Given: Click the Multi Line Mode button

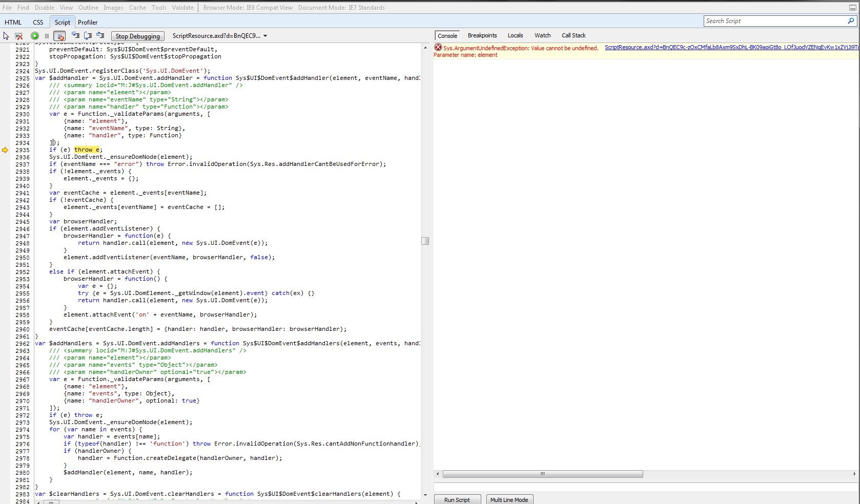Looking at the screenshot, I should [509, 499].
